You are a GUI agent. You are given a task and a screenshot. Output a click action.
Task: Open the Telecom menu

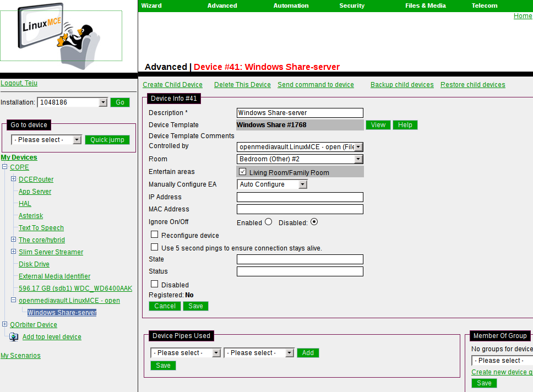point(485,6)
